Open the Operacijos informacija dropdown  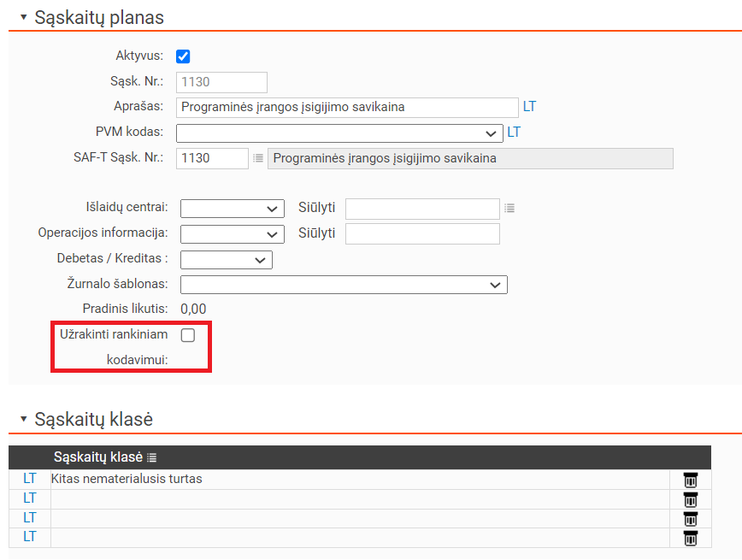[233, 234]
